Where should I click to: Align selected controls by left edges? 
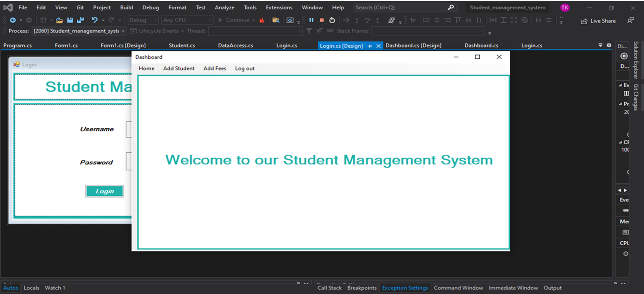(x=426, y=20)
